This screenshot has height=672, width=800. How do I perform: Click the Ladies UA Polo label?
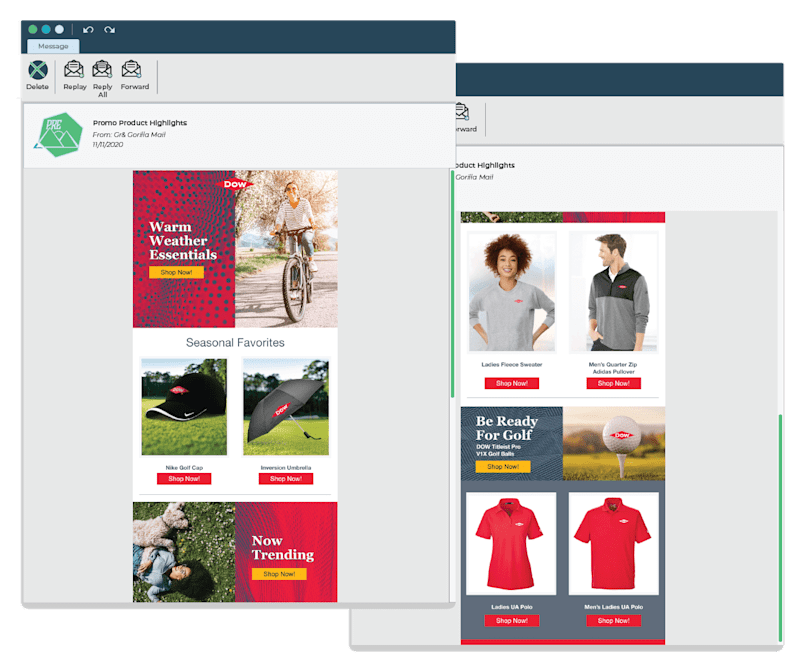(512, 607)
